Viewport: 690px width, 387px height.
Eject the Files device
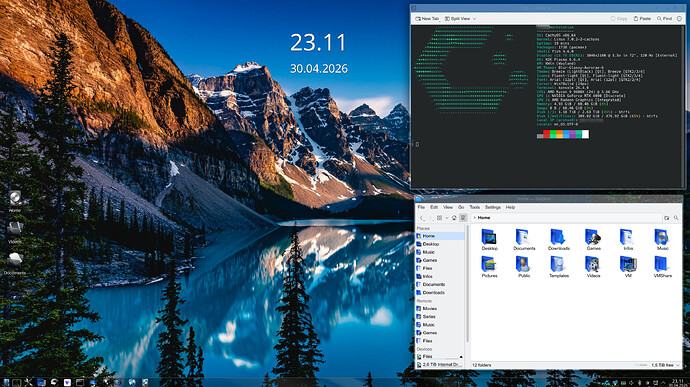[x=461, y=357]
